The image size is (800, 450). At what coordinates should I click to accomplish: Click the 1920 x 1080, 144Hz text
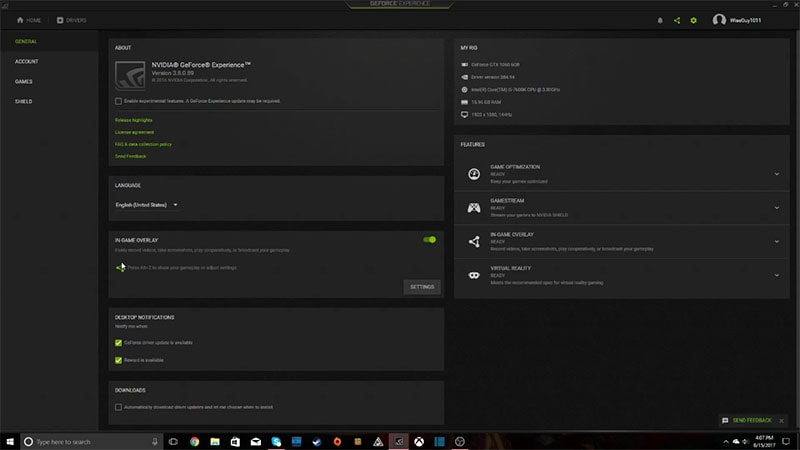(491, 115)
